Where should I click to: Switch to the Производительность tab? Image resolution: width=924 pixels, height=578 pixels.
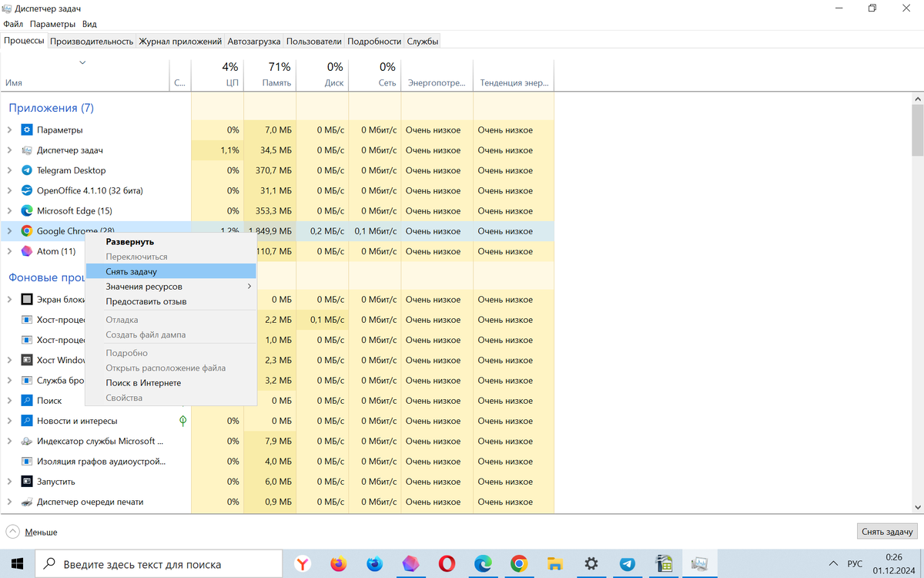click(x=92, y=42)
